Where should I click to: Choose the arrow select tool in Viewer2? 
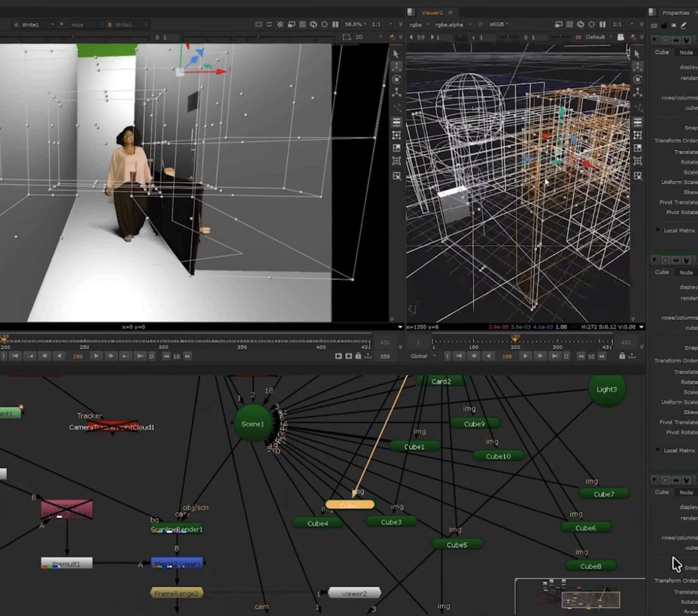[637, 54]
